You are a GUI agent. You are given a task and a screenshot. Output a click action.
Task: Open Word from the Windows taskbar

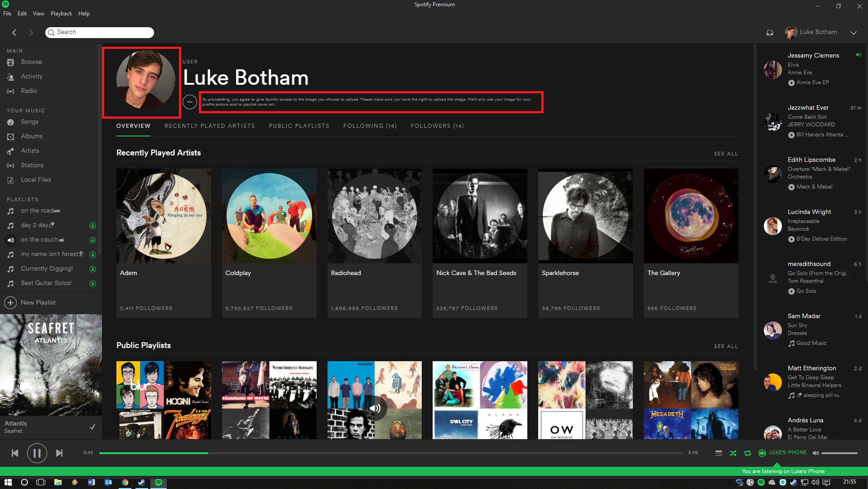92,483
